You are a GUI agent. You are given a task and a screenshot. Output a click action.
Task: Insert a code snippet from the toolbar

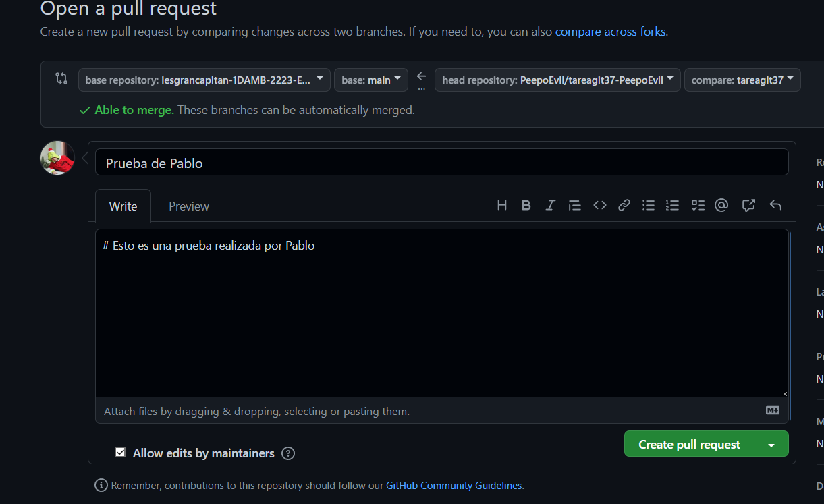(x=599, y=205)
